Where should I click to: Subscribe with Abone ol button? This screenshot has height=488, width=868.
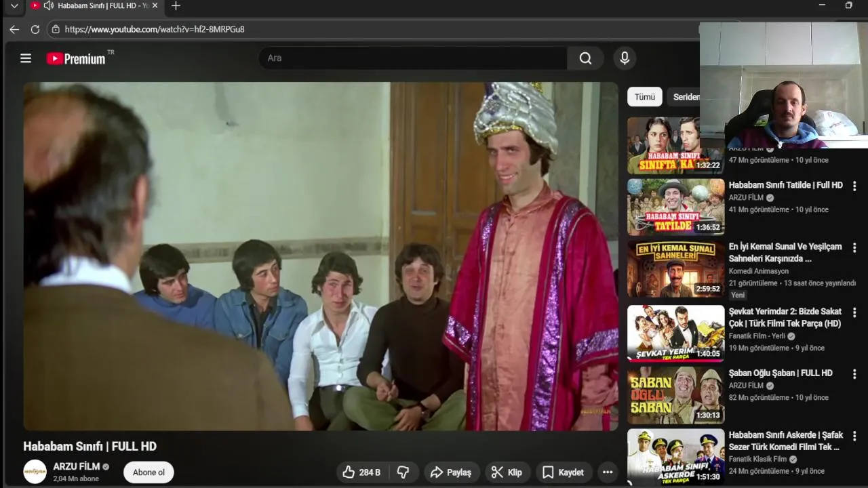[149, 472]
